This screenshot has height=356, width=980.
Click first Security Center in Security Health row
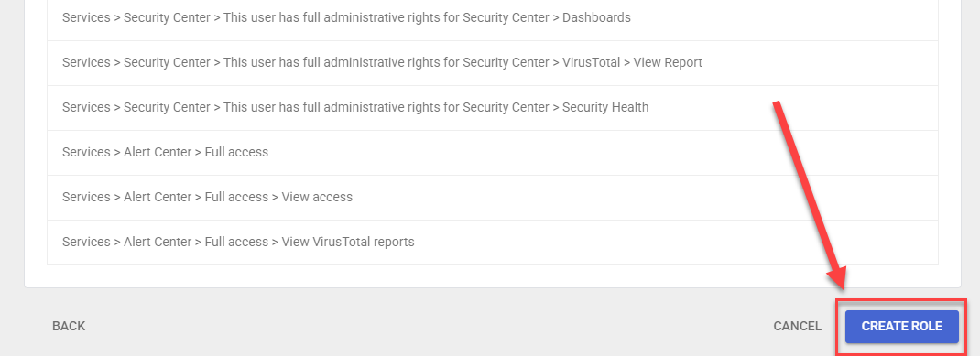tap(167, 107)
